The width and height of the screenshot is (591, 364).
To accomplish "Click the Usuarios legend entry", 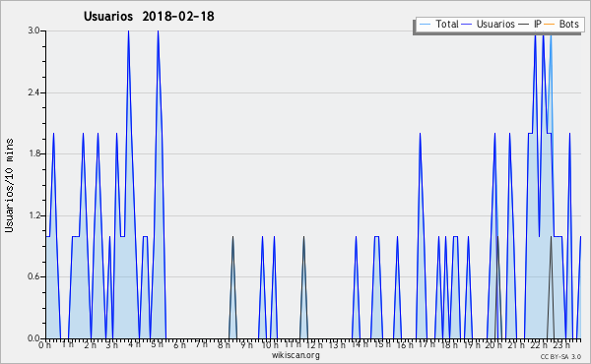I will click(489, 24).
